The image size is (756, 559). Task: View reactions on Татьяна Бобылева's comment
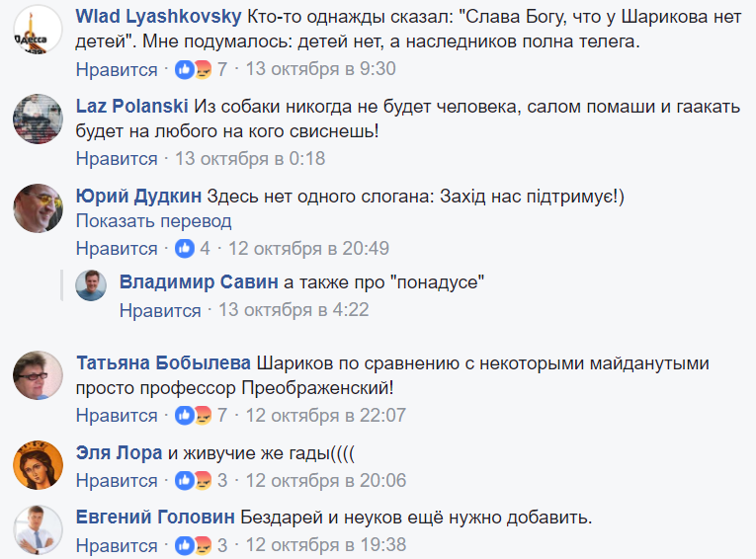[x=194, y=416]
